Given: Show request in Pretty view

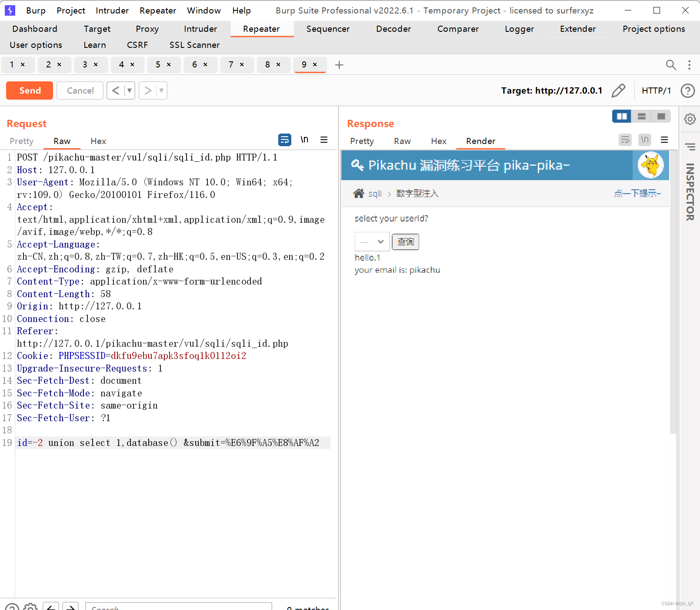Looking at the screenshot, I should coord(21,141).
